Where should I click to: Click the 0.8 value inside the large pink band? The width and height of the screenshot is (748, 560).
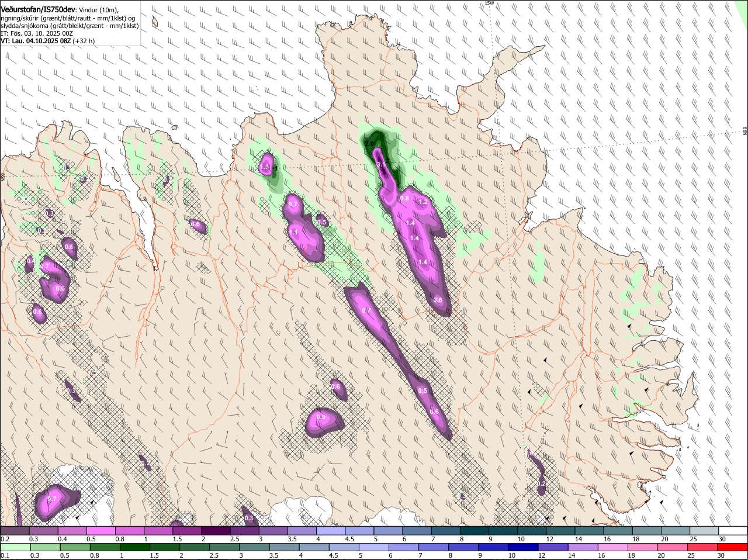404,199
